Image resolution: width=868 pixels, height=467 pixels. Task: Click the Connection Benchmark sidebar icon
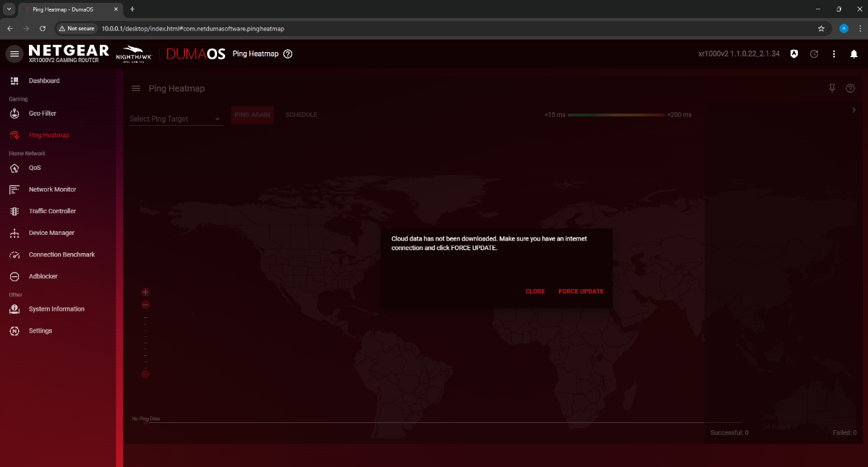(x=14, y=254)
